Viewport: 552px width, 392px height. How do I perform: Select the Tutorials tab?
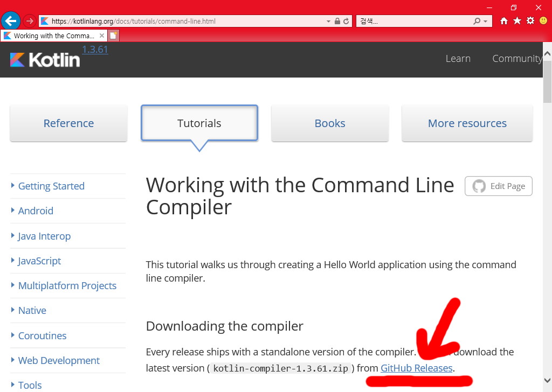click(199, 123)
